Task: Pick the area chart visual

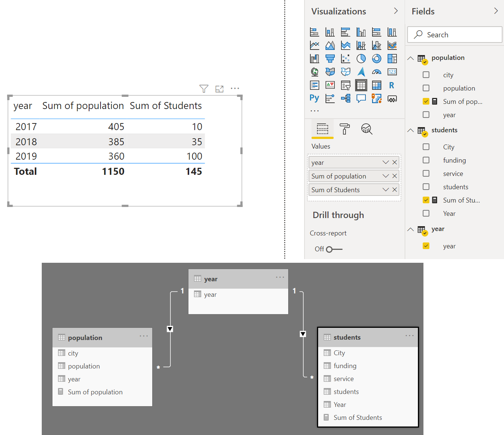Action: pos(330,45)
